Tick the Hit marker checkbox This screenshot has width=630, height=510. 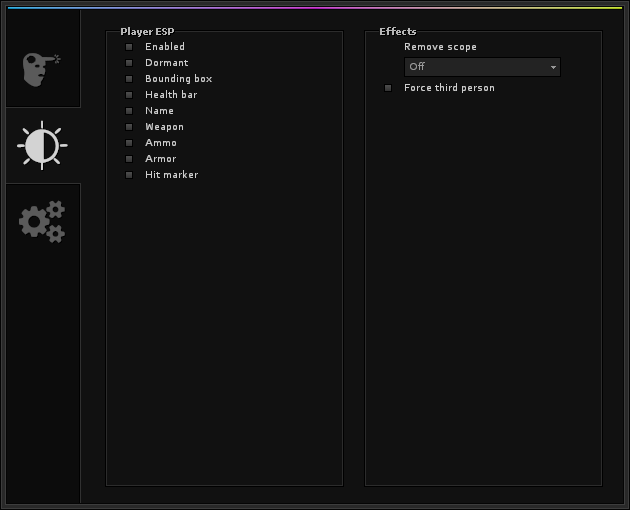pos(129,175)
